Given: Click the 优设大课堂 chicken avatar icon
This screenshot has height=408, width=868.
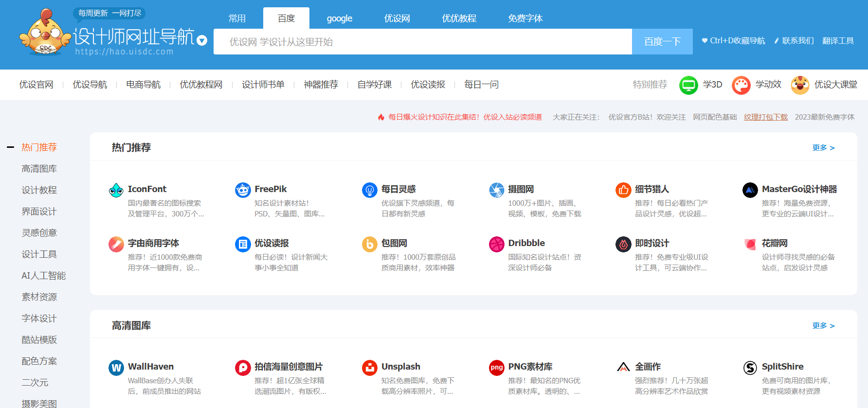Looking at the screenshot, I should click(800, 85).
